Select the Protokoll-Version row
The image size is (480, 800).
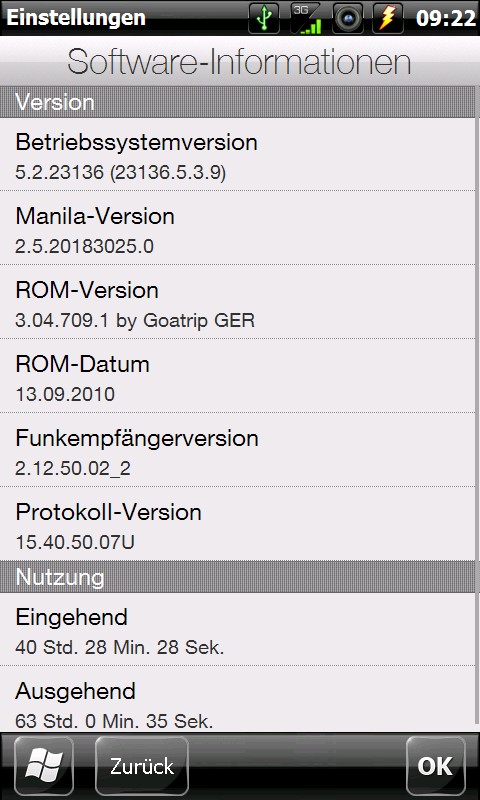pos(237,524)
